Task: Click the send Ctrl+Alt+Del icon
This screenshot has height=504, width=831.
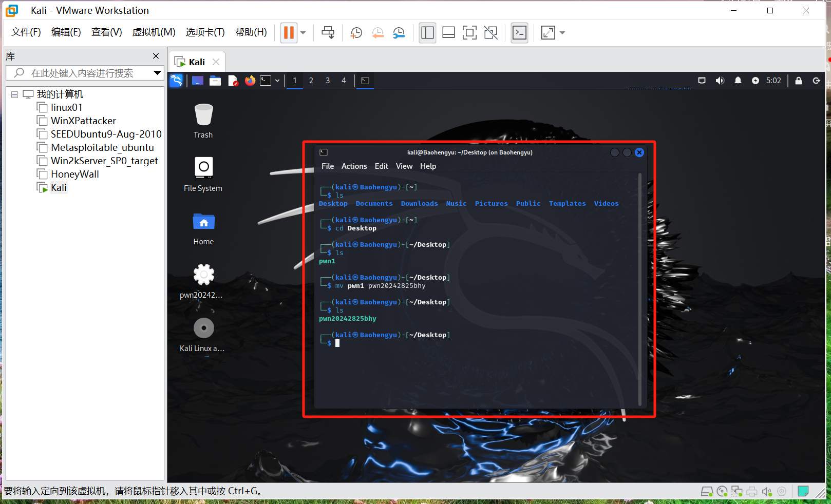Action: (x=328, y=33)
